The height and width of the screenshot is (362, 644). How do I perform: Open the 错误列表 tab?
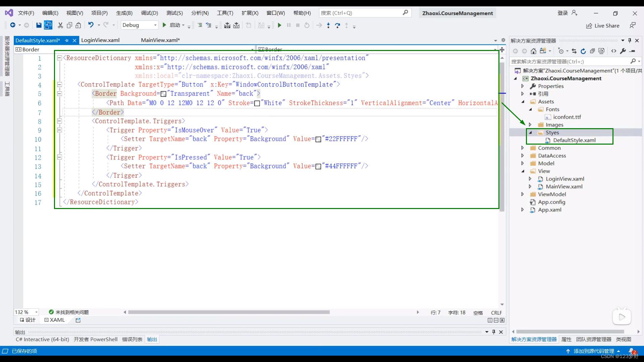[132, 339]
